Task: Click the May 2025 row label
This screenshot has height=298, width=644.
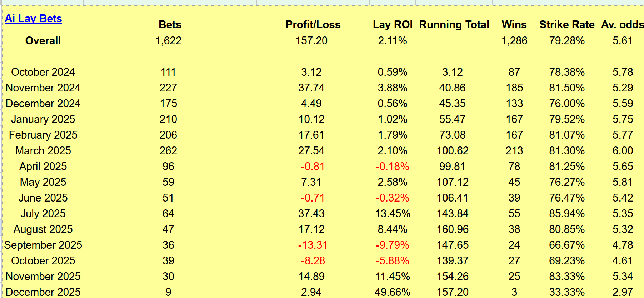Action: pos(43,182)
